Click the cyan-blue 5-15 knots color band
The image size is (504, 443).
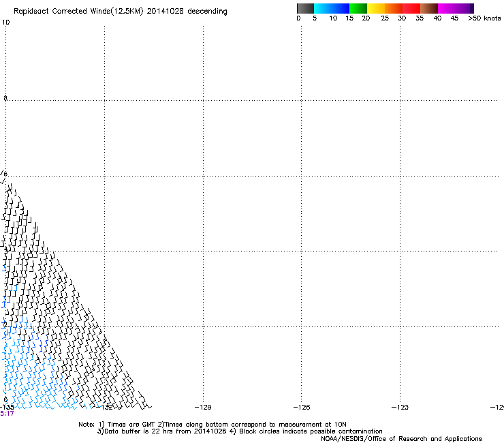point(332,8)
